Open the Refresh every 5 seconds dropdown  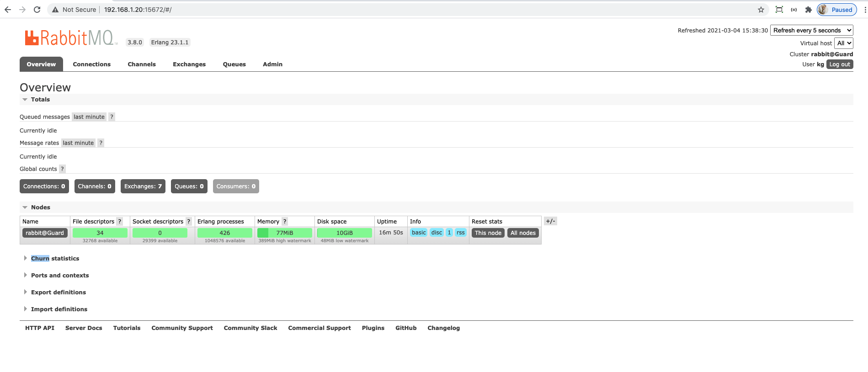point(812,30)
